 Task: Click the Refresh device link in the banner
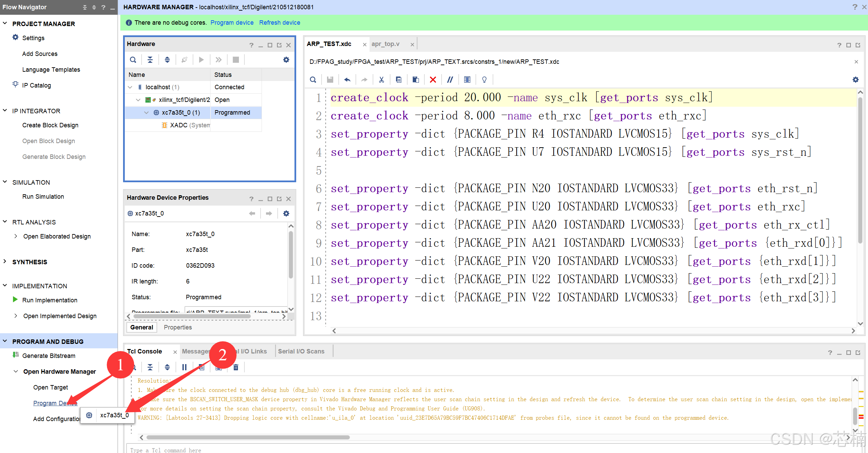pyautogui.click(x=279, y=22)
